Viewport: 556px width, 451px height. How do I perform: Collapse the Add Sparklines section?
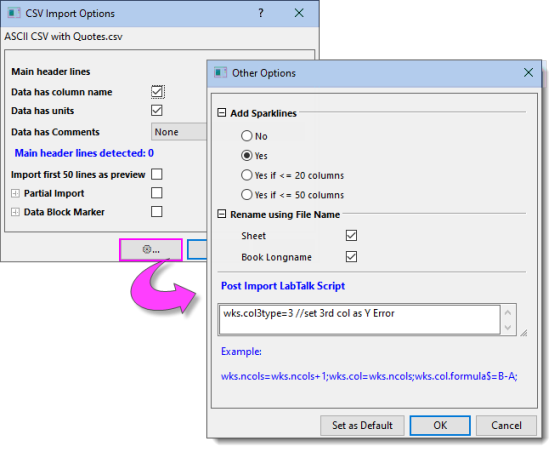pos(222,113)
